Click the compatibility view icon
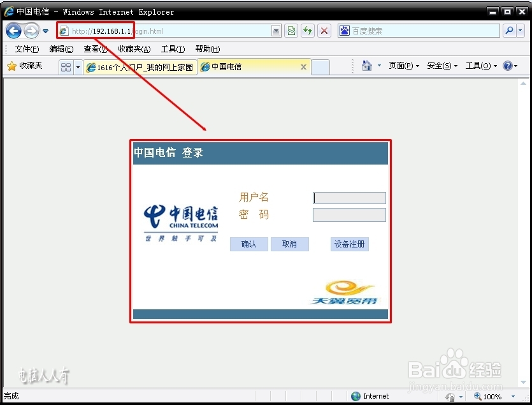This screenshot has width=532, height=405. coord(291,31)
